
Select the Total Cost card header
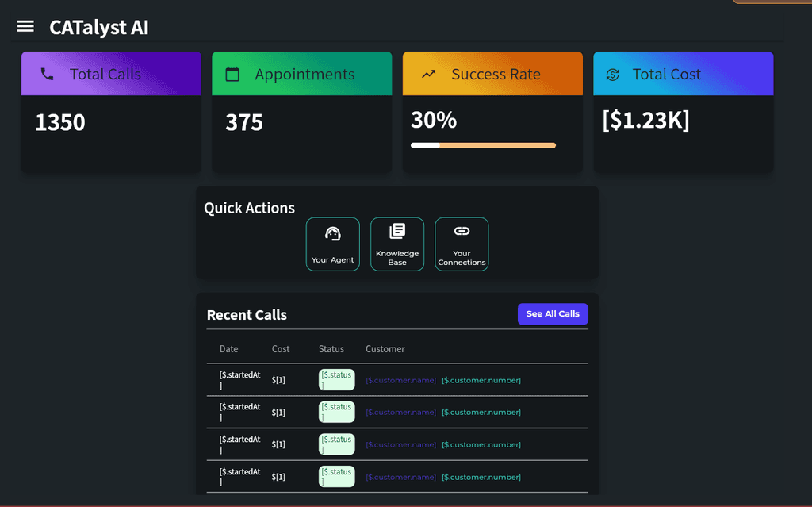(x=683, y=74)
